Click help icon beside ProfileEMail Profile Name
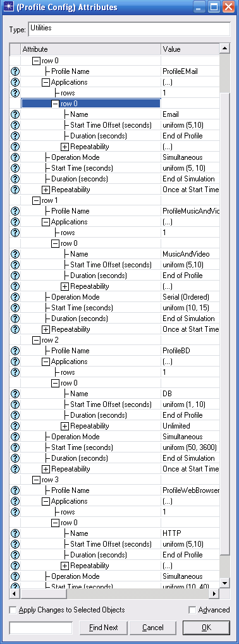 (x=15, y=71)
